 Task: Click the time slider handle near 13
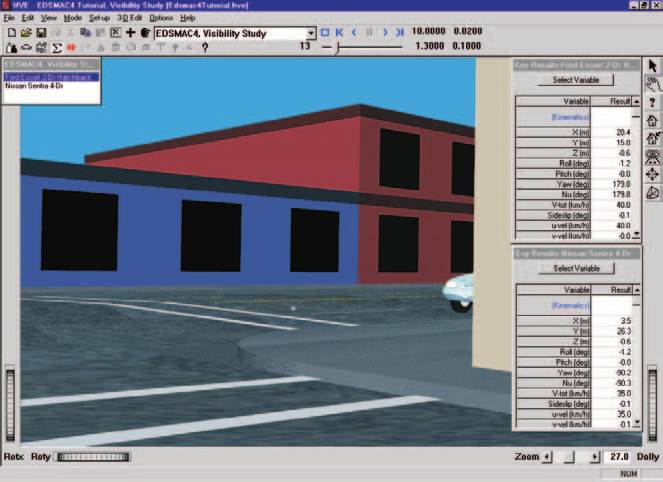pos(337,48)
